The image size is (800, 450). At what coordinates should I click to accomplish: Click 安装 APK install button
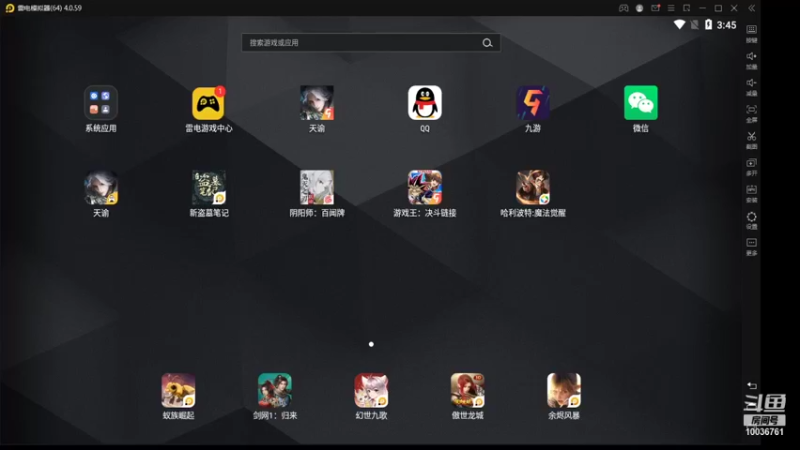pos(752,193)
